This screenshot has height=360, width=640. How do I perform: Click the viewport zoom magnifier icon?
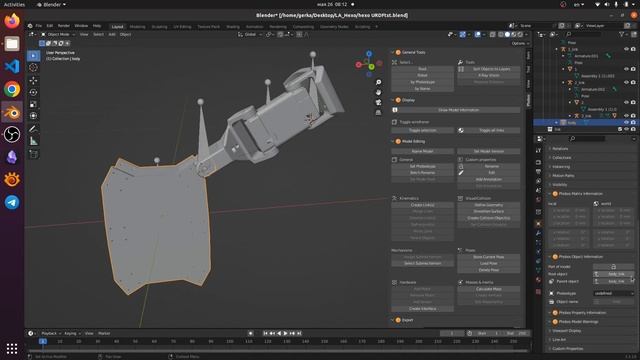click(x=378, y=82)
